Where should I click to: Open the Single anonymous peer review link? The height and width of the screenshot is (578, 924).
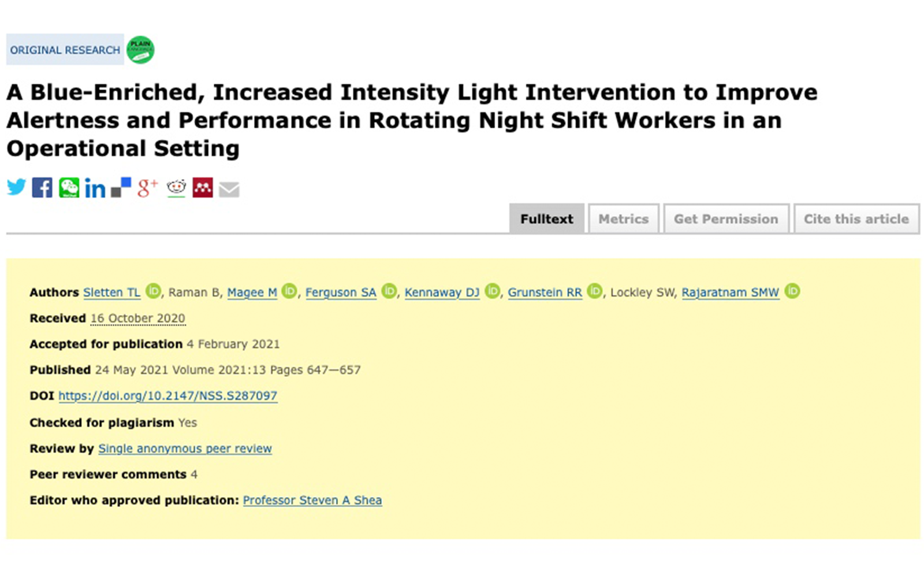tap(185, 449)
